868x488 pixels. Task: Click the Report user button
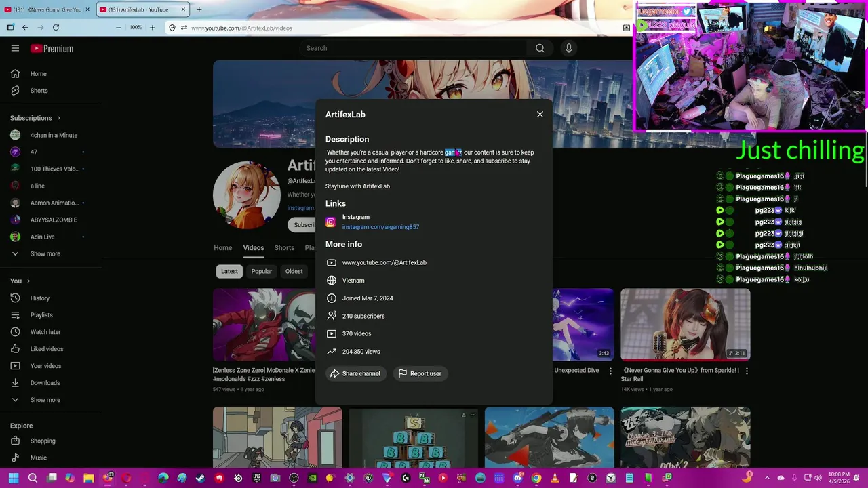pos(420,373)
